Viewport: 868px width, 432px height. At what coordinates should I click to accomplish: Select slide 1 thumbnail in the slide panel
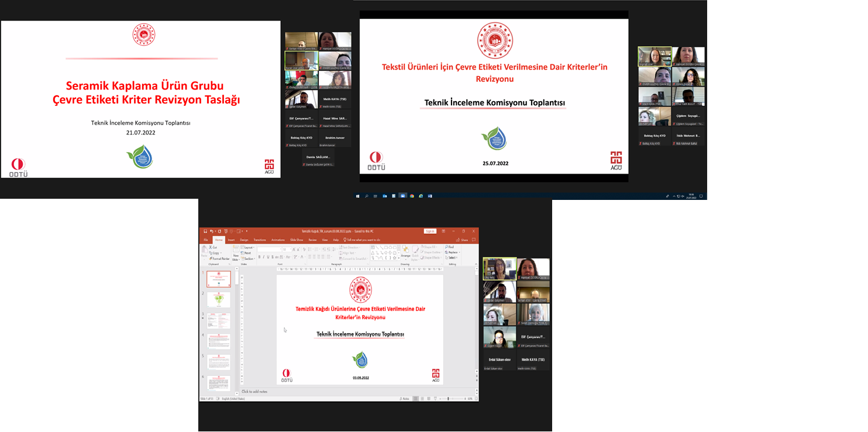click(219, 279)
